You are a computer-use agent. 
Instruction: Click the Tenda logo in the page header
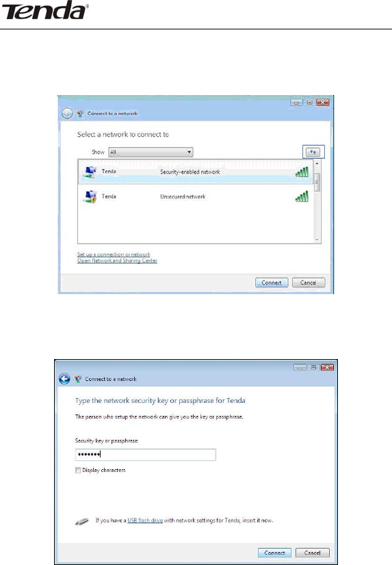(x=45, y=10)
